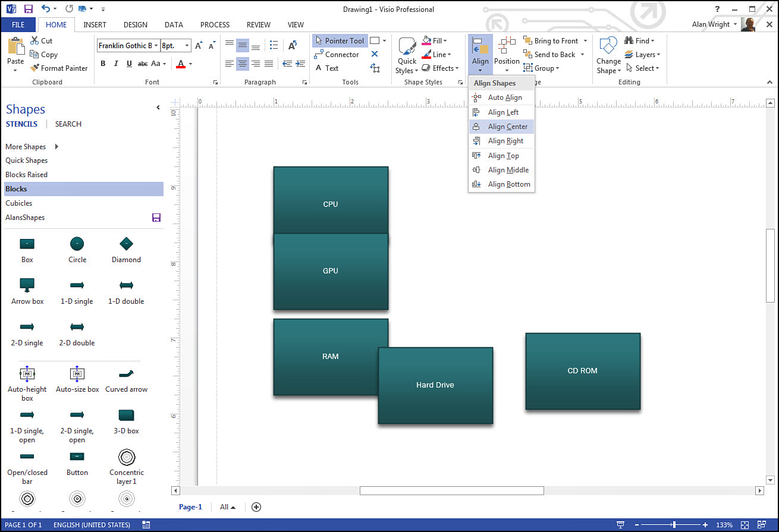This screenshot has width=779, height=532.
Task: Open the font name dropdown
Action: pos(156,46)
